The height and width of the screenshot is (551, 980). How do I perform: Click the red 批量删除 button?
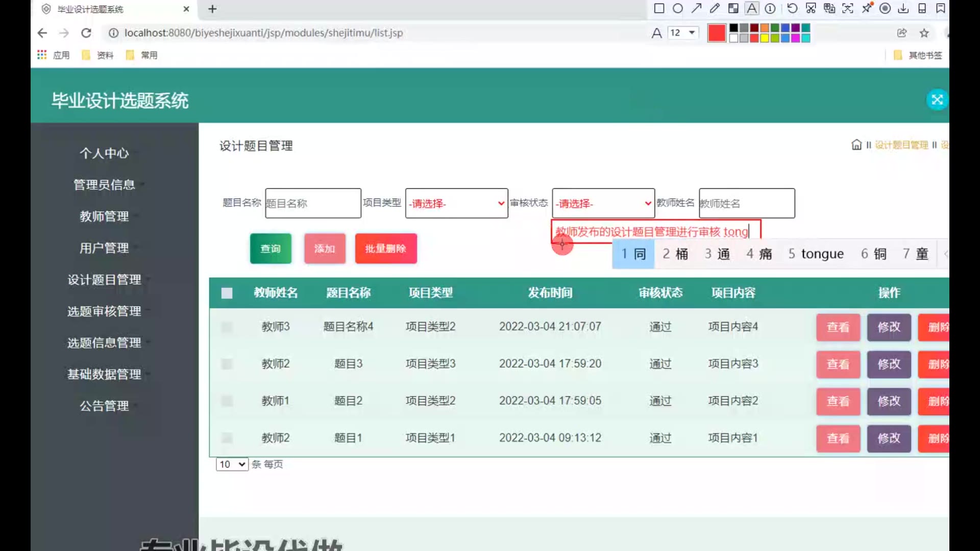(x=385, y=248)
